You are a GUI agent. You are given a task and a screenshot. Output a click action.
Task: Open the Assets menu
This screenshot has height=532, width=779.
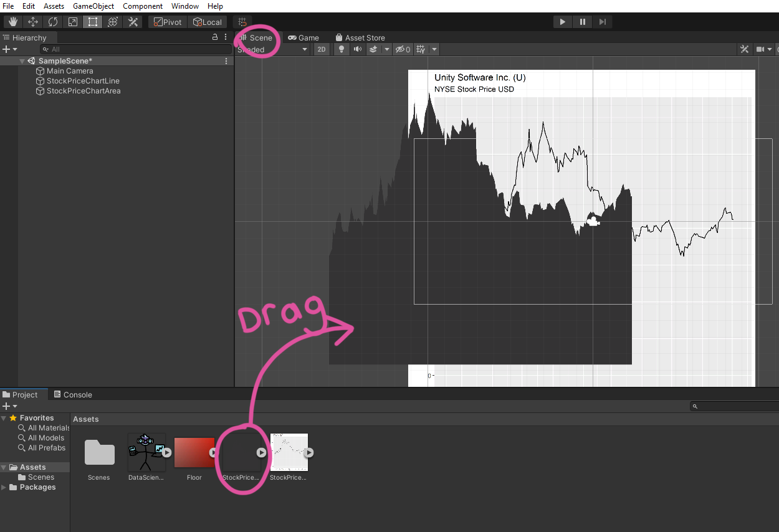point(54,6)
